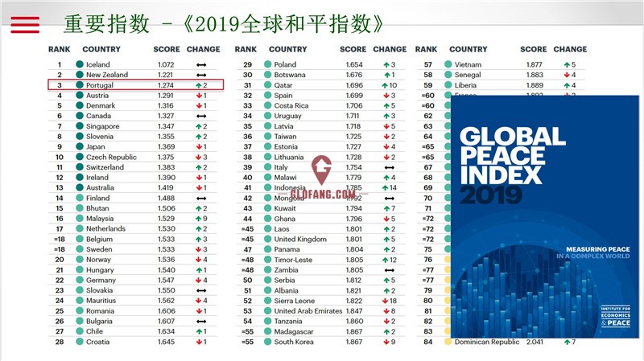This screenshot has width=644, height=361.
Task: Select the country name Belgium
Action: tap(99, 239)
